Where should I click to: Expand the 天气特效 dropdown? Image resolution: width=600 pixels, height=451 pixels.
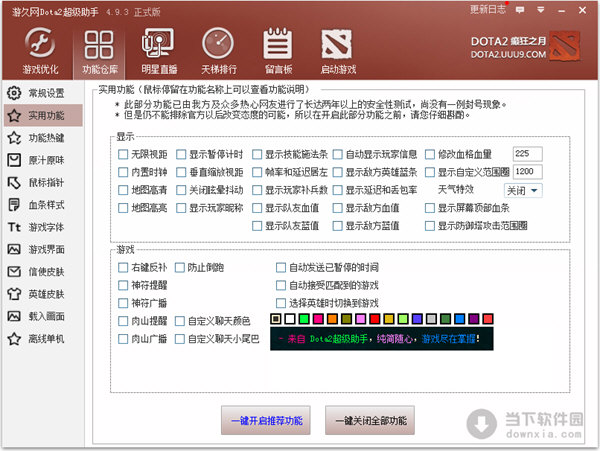(x=522, y=190)
